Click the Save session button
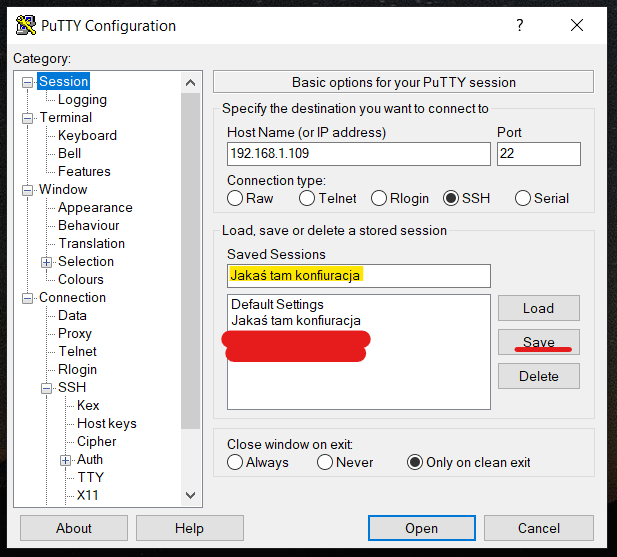 click(538, 342)
